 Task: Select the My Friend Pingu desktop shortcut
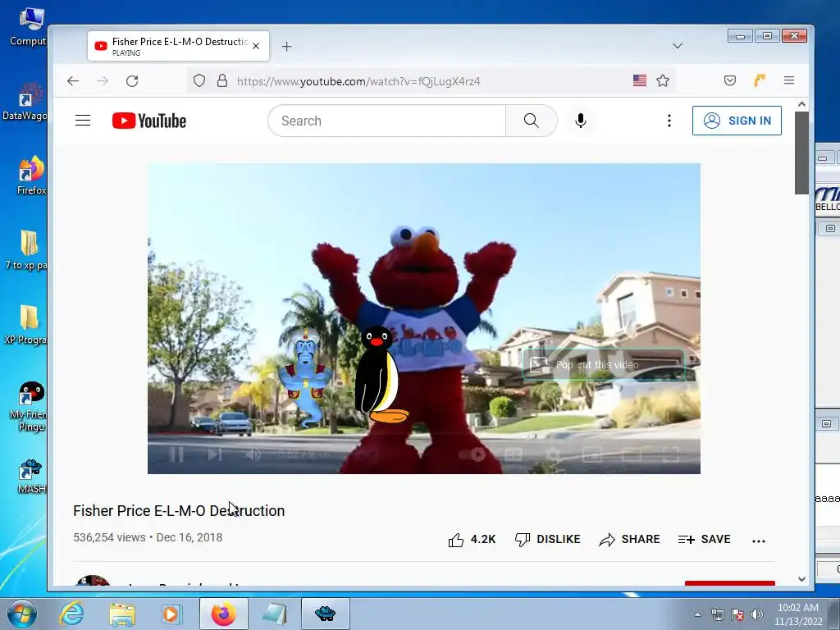click(28, 407)
